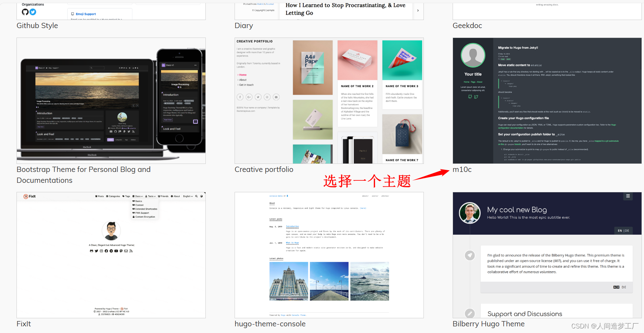Click Twitter bird icon in FixIt socials
Viewport: 644px width, 333px height.
pos(96,251)
